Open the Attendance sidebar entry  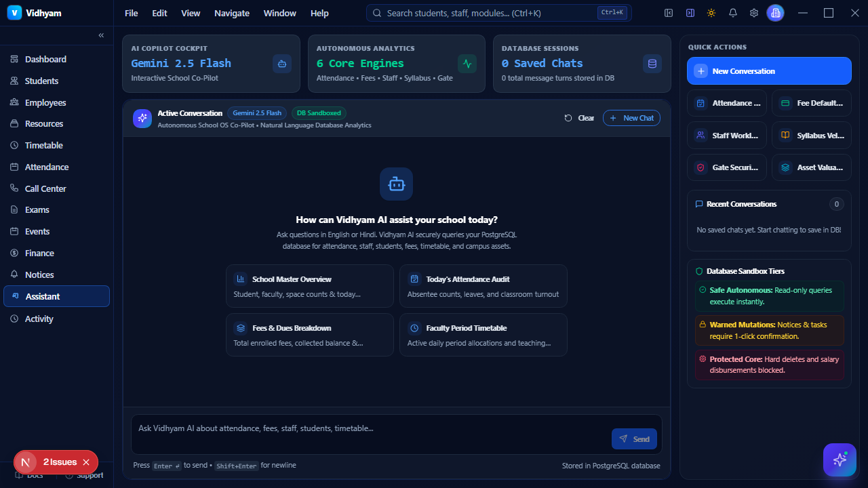point(56,167)
